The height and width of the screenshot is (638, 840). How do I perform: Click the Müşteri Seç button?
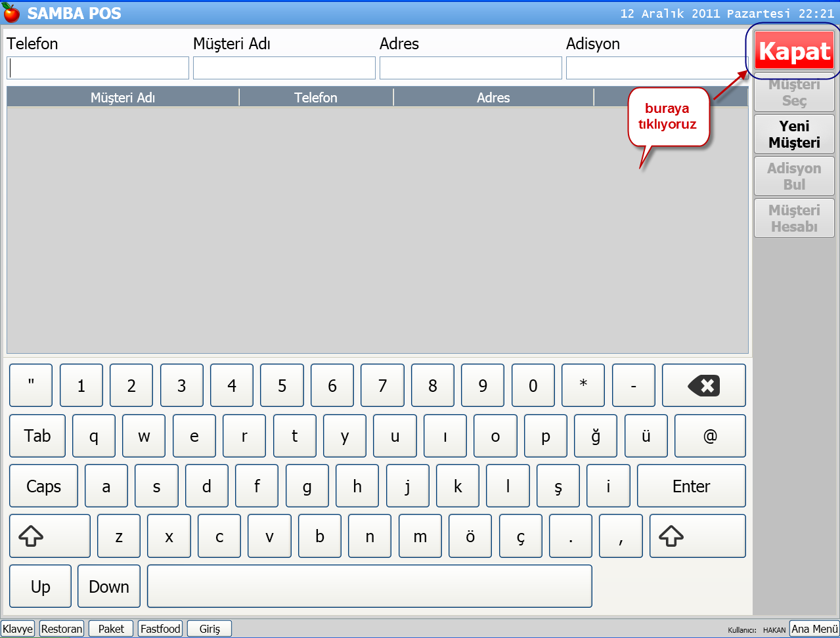click(794, 93)
